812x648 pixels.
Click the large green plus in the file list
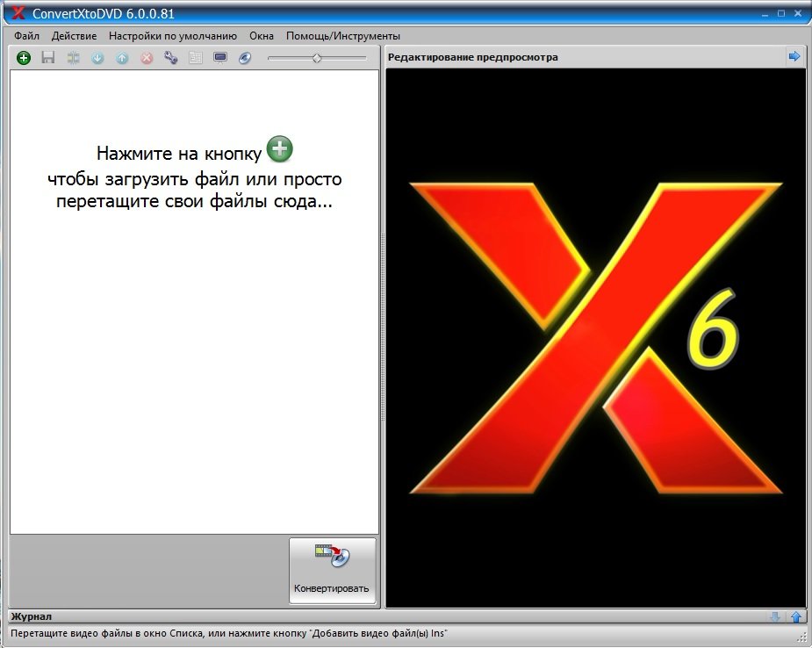coord(280,149)
